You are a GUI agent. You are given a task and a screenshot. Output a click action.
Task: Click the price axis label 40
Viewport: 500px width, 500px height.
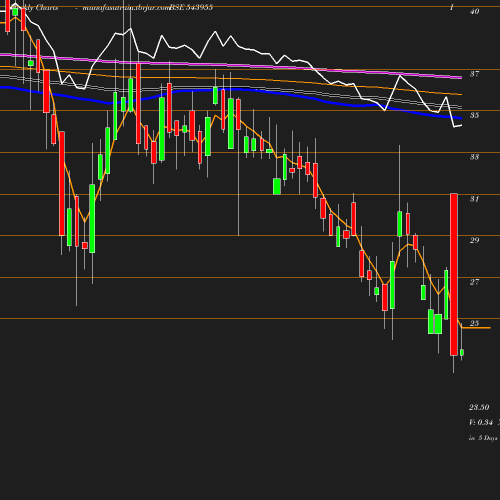tap(474, 12)
